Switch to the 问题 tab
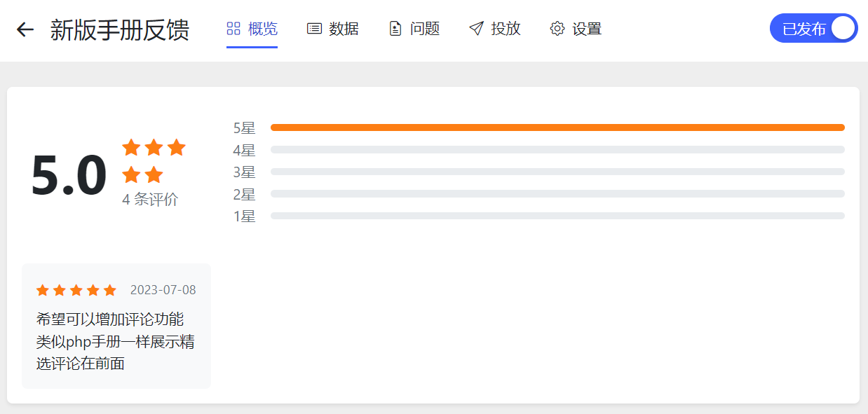 point(414,29)
